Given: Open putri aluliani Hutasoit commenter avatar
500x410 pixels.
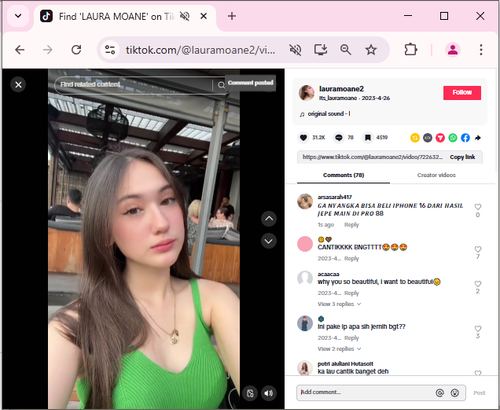Looking at the screenshot, I should point(305,368).
